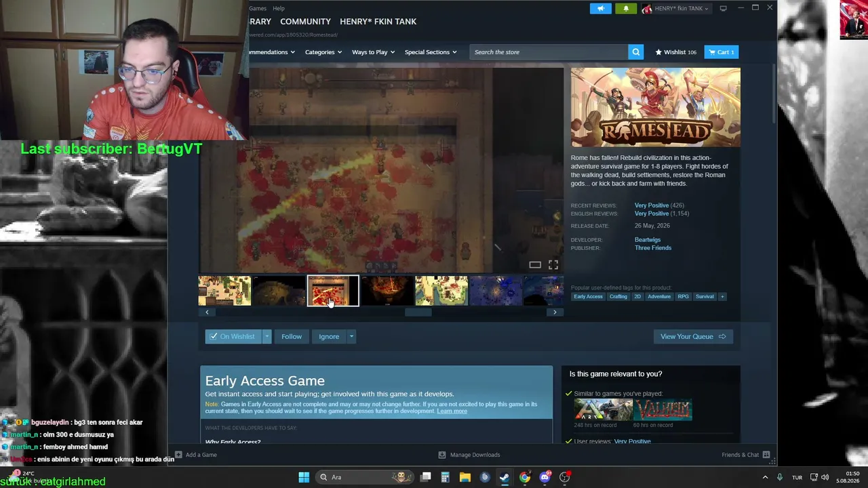868x488 pixels.
Task: Click the Add a Game plus icon
Action: point(178,455)
